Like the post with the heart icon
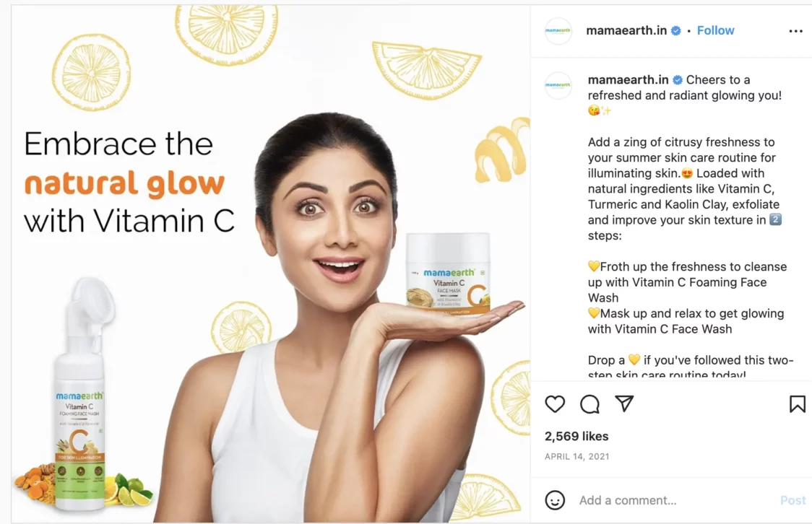812x524 pixels. coord(555,404)
